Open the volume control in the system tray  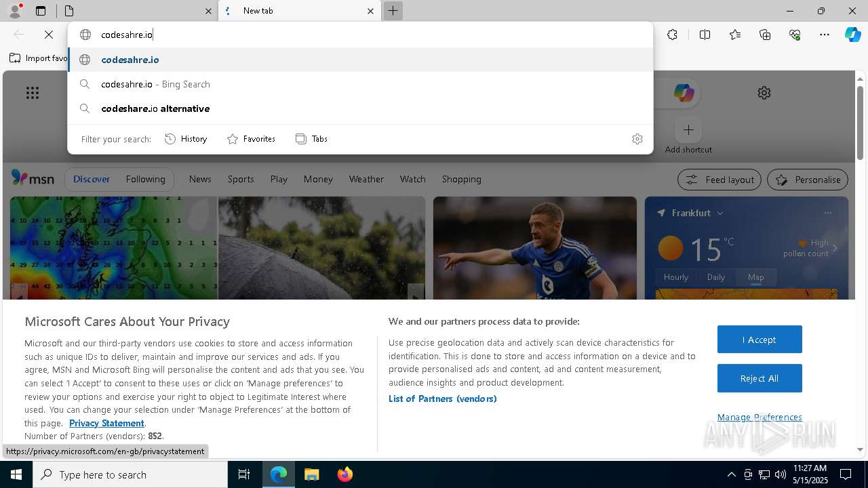(x=780, y=474)
